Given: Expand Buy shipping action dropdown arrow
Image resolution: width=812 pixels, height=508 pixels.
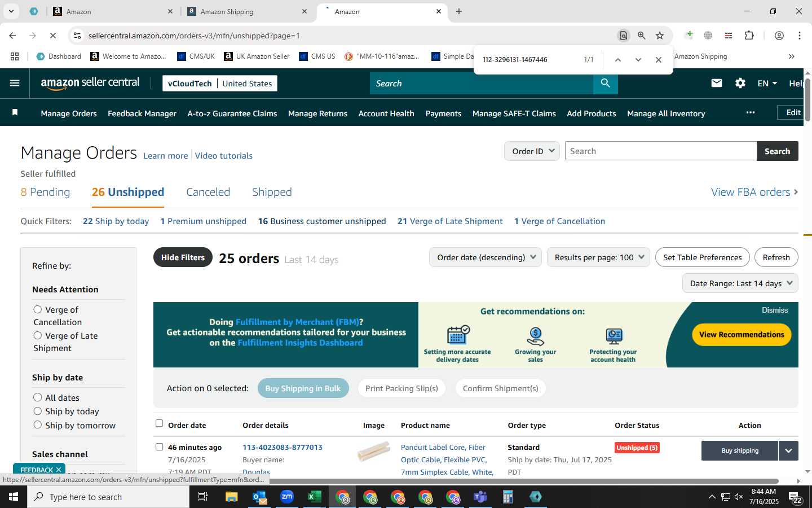Looking at the screenshot, I should [788, 450].
